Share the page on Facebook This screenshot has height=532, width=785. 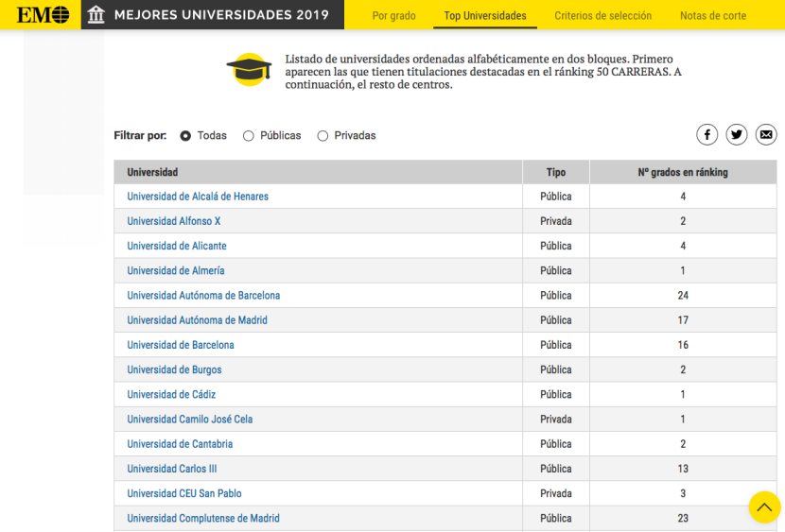pos(706,134)
